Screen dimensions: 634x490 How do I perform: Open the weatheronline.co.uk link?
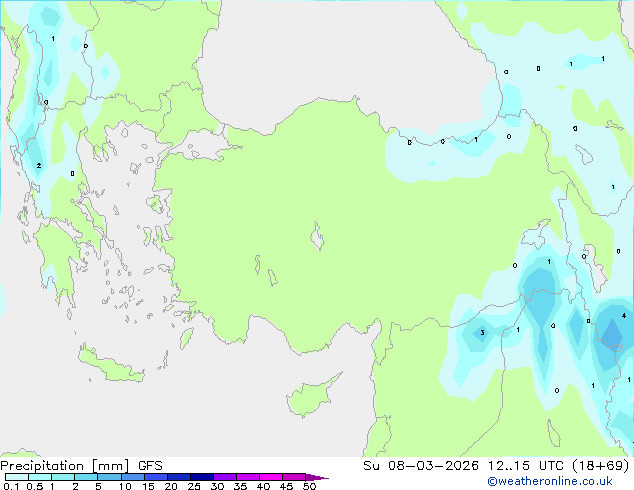tap(550, 481)
